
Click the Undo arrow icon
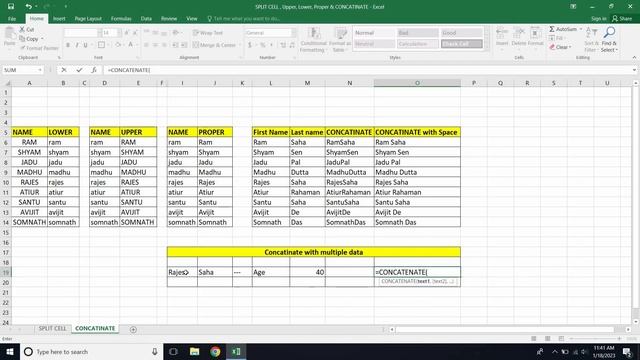coord(28,7)
